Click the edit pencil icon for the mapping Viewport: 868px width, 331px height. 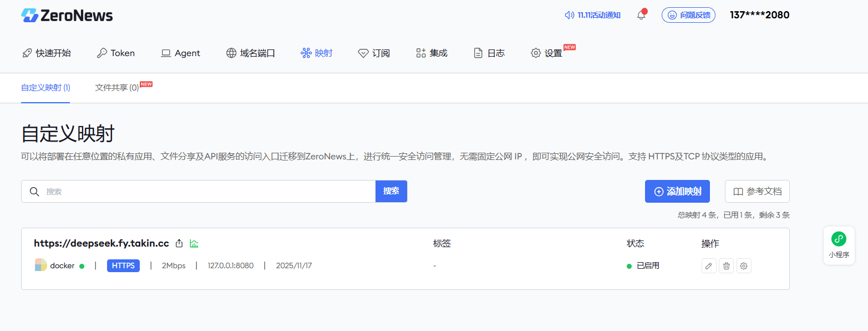click(x=708, y=266)
